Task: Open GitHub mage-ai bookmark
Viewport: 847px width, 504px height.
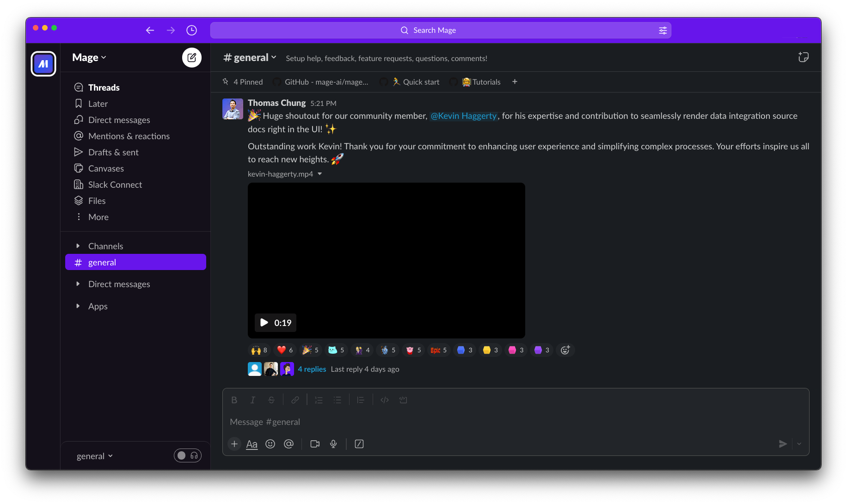Action: click(x=320, y=82)
